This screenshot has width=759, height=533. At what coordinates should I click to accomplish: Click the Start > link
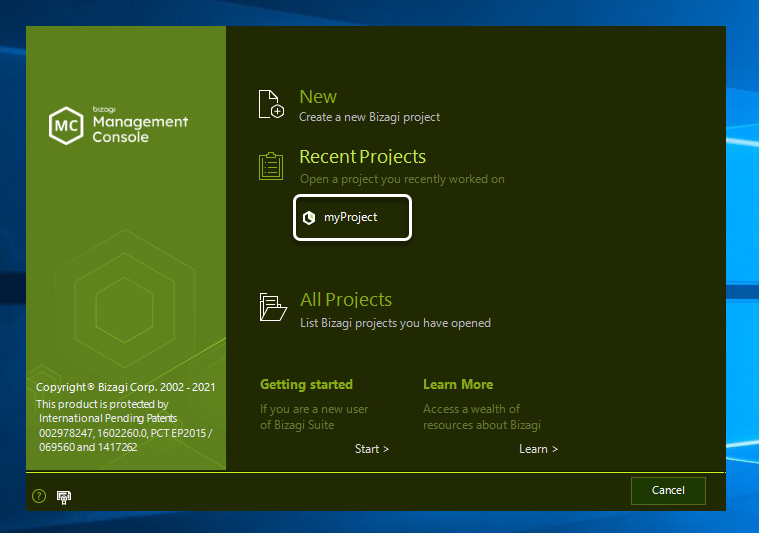tap(372, 449)
